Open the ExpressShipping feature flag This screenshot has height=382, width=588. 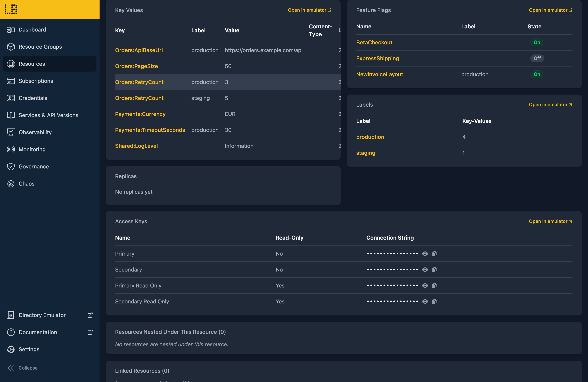377,58
